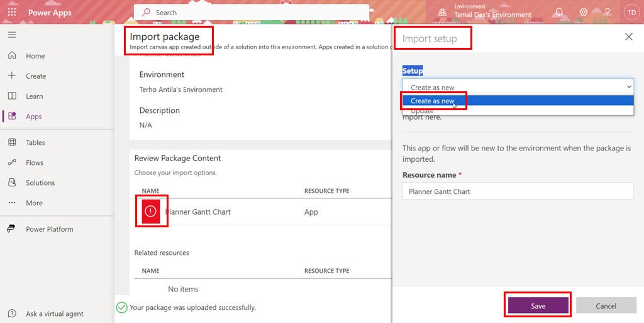The height and width of the screenshot is (323, 644).
Task: Expand More in navigation
Action: click(x=34, y=203)
